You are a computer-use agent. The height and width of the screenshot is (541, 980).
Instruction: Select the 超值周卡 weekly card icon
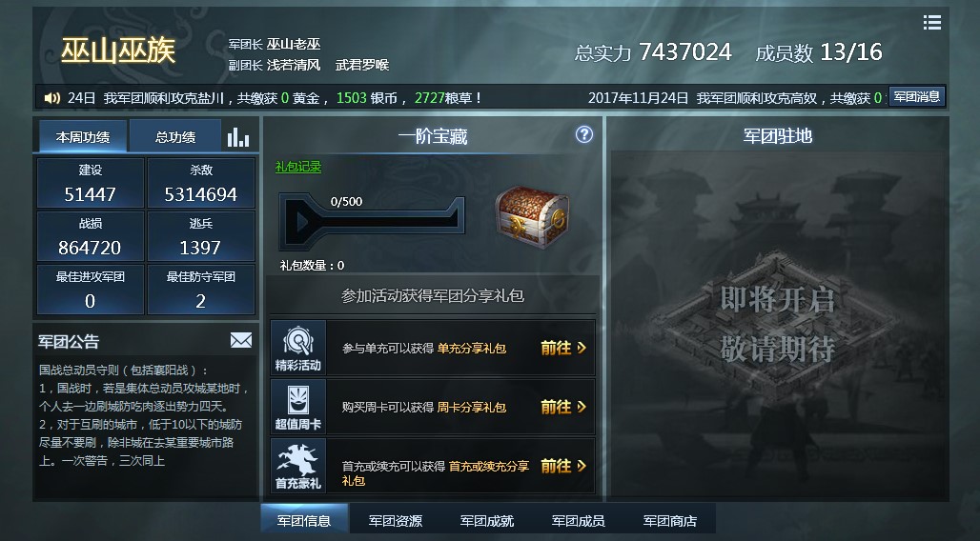(298, 407)
